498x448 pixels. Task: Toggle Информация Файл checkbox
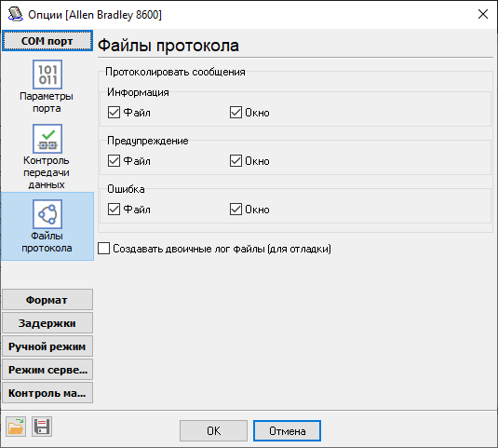[x=114, y=113]
